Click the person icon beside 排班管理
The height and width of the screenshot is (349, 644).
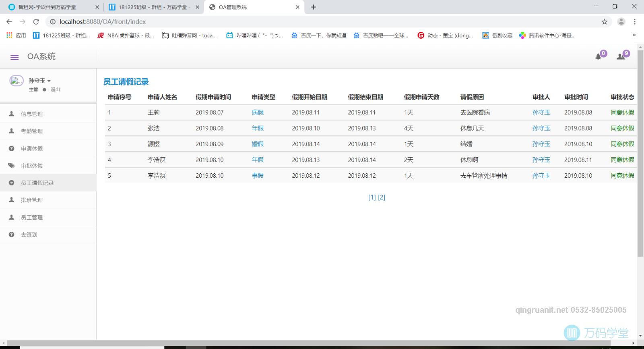(12, 199)
